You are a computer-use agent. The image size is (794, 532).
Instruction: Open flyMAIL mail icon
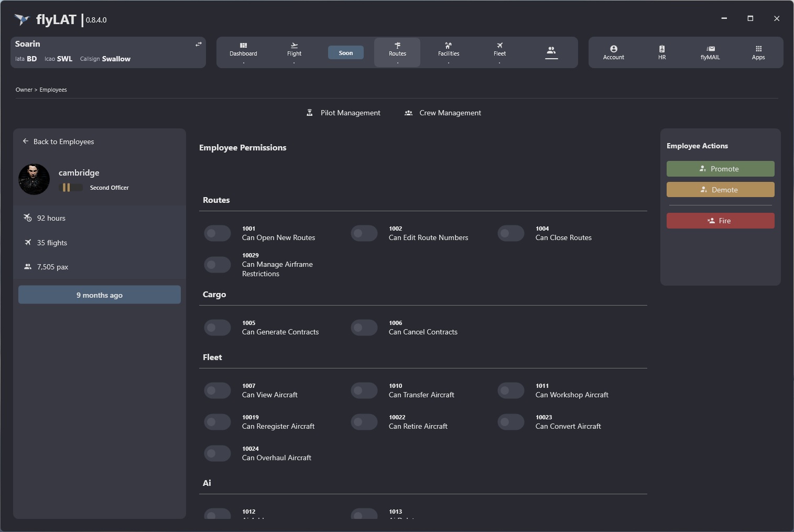[x=710, y=49]
